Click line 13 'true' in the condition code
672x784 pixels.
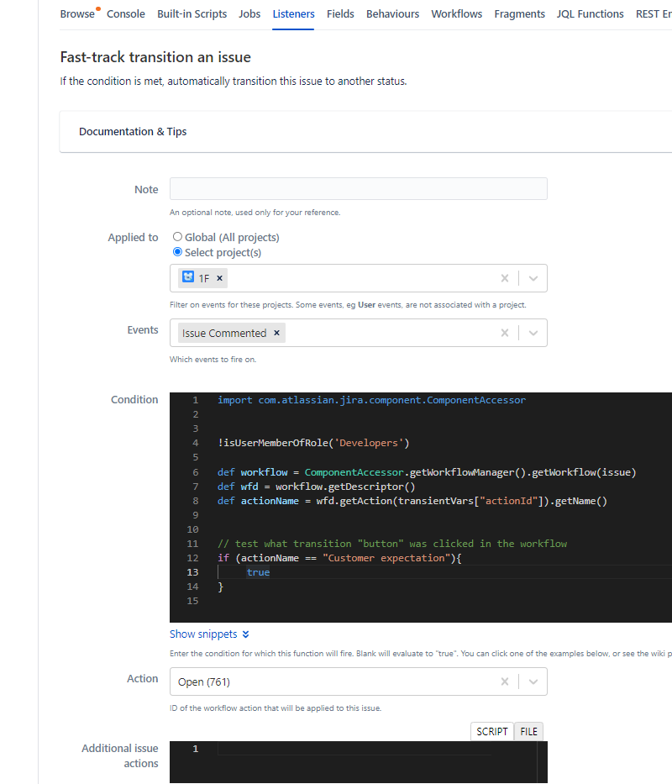tap(258, 572)
